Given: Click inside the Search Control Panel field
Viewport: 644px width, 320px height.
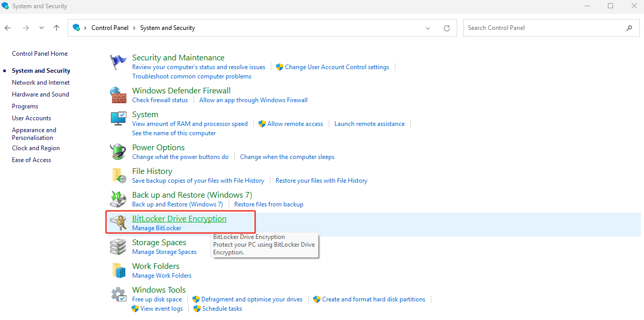Looking at the screenshot, I should [x=544, y=28].
